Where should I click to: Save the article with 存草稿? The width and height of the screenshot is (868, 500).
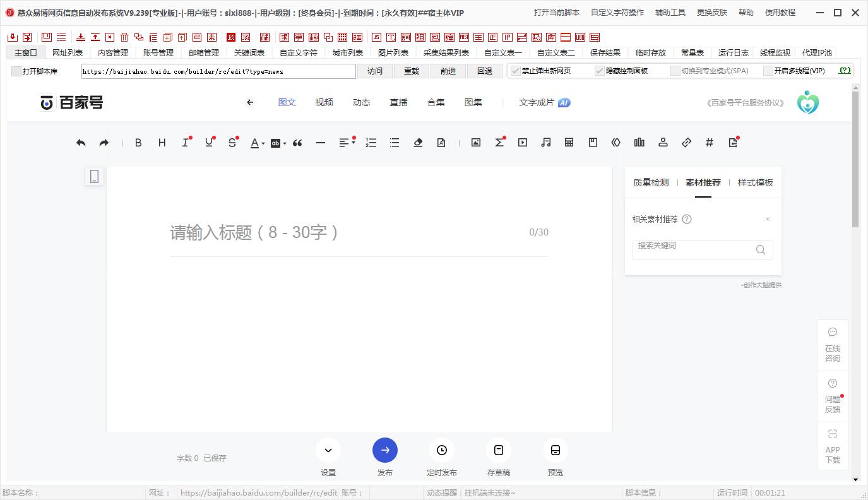[x=499, y=450]
